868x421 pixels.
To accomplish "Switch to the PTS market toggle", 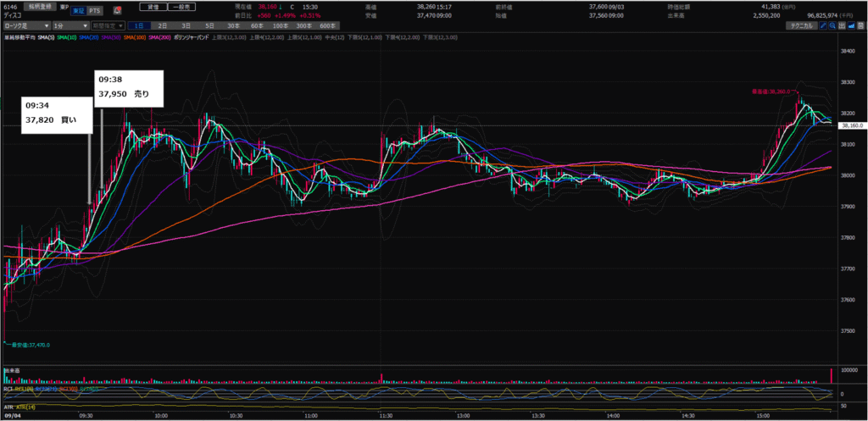I will pyautogui.click(x=94, y=10).
